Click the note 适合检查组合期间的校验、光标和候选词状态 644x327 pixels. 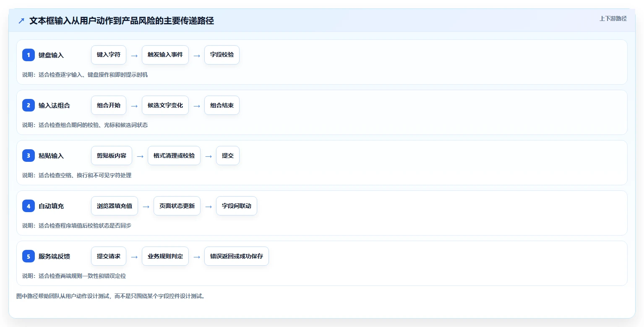coord(93,125)
